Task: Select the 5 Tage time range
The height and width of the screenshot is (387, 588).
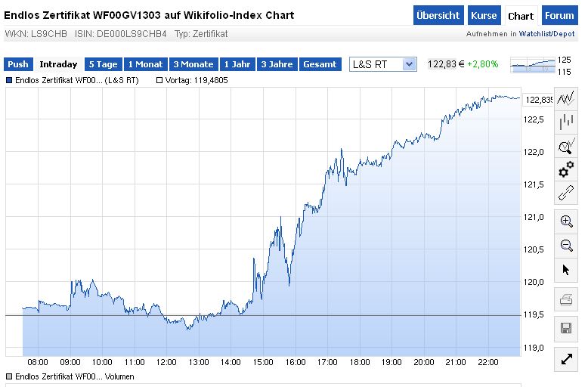Action: click(103, 64)
